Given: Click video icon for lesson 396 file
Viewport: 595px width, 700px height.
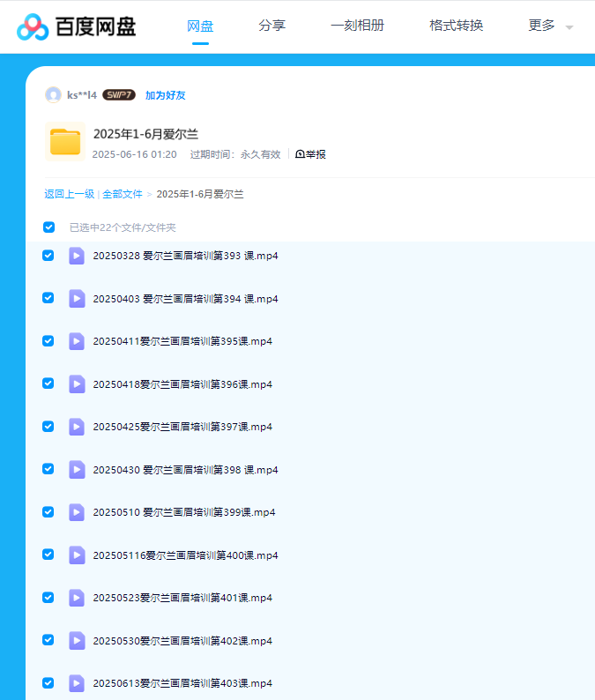Looking at the screenshot, I should 77,384.
